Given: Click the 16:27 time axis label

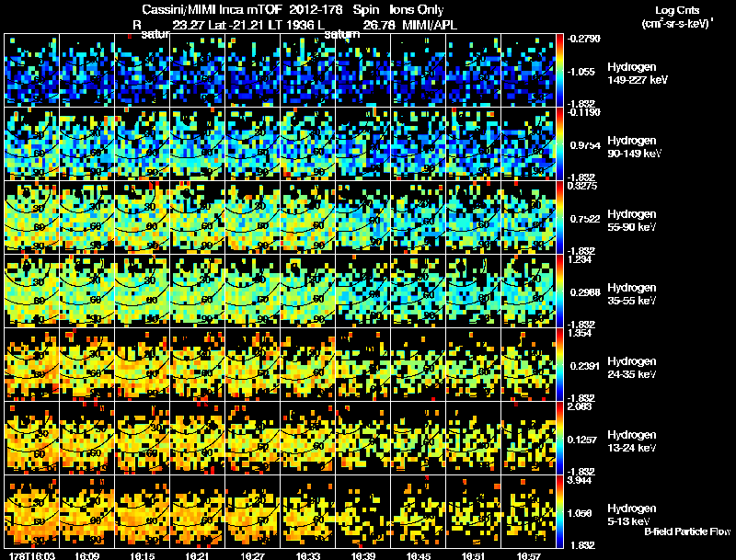Looking at the screenshot, I should pyautogui.click(x=252, y=555).
